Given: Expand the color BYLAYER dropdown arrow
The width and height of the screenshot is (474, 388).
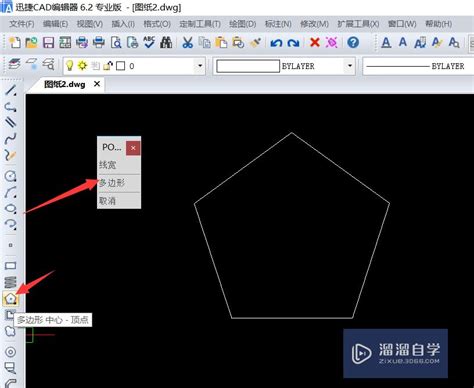Looking at the screenshot, I should pyautogui.click(x=350, y=66).
